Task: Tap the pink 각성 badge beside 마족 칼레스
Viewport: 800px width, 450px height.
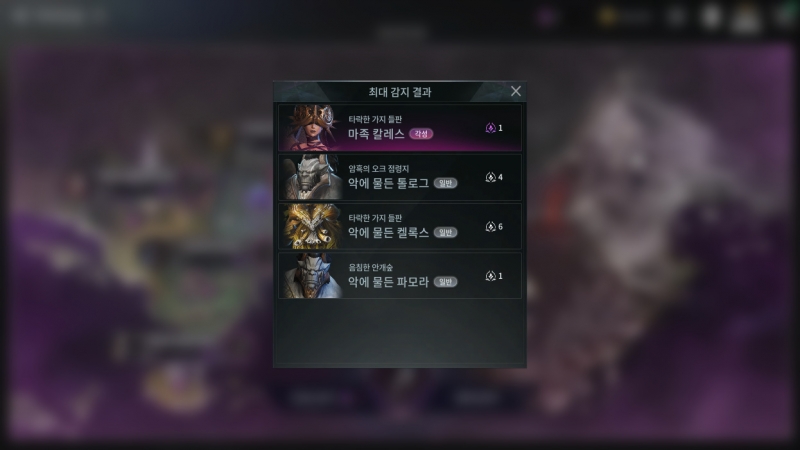Action: point(421,134)
